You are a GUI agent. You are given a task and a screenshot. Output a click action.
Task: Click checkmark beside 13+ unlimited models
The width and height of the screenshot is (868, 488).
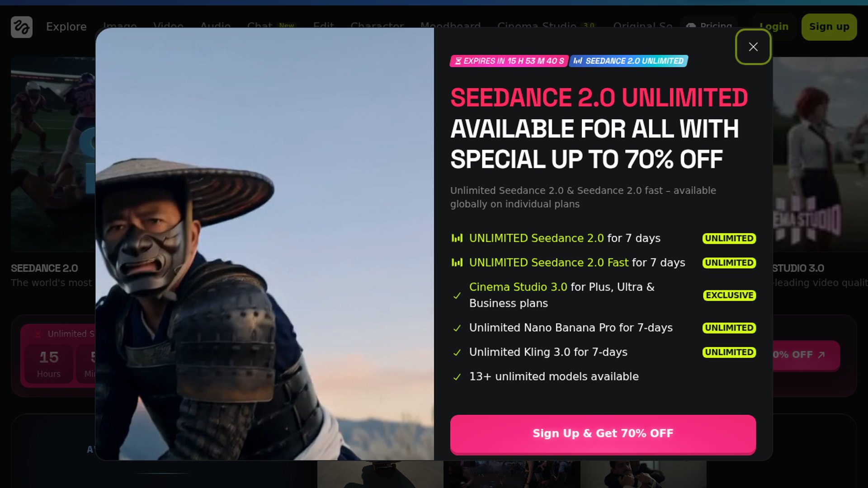pyautogui.click(x=457, y=377)
